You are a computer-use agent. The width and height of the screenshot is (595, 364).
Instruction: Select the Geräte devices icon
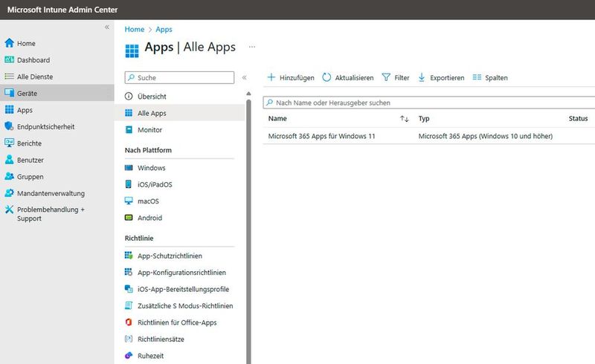click(9, 93)
